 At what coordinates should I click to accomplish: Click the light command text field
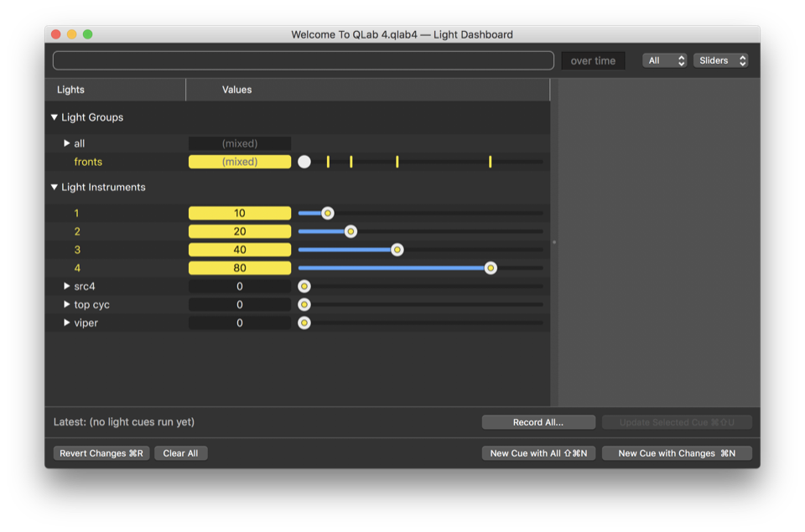click(x=303, y=60)
